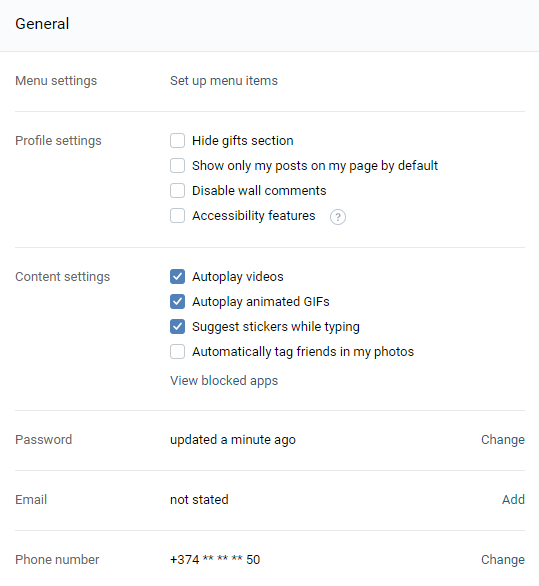Viewport: 539px width, 586px height.
Task: Open View blocked apps link
Action: tap(224, 380)
